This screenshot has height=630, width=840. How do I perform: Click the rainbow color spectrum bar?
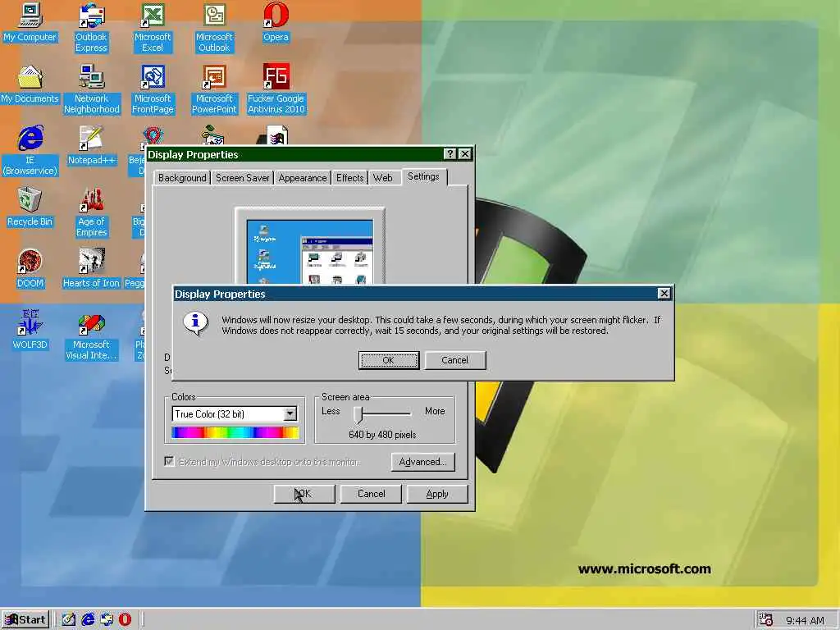point(235,433)
